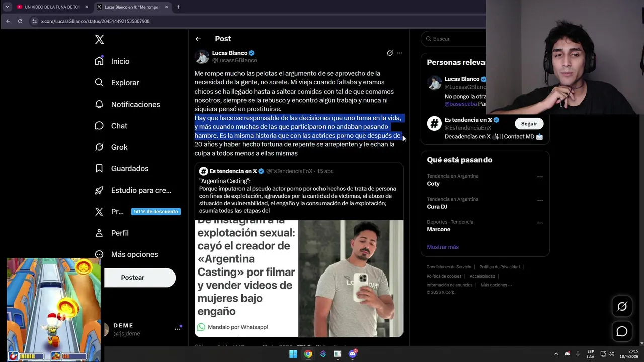This screenshot has height=362, width=644.
Task: Open Política de Privacidad footer link
Action: [x=500, y=267]
